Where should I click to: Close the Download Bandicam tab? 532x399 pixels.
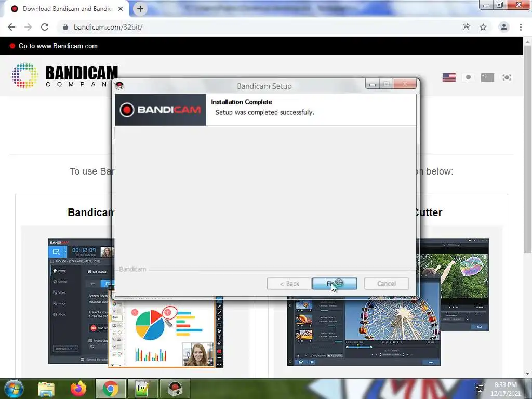click(x=121, y=9)
